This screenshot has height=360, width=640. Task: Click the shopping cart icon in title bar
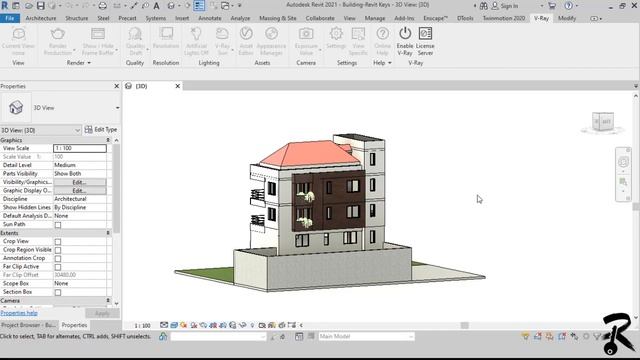click(552, 6)
